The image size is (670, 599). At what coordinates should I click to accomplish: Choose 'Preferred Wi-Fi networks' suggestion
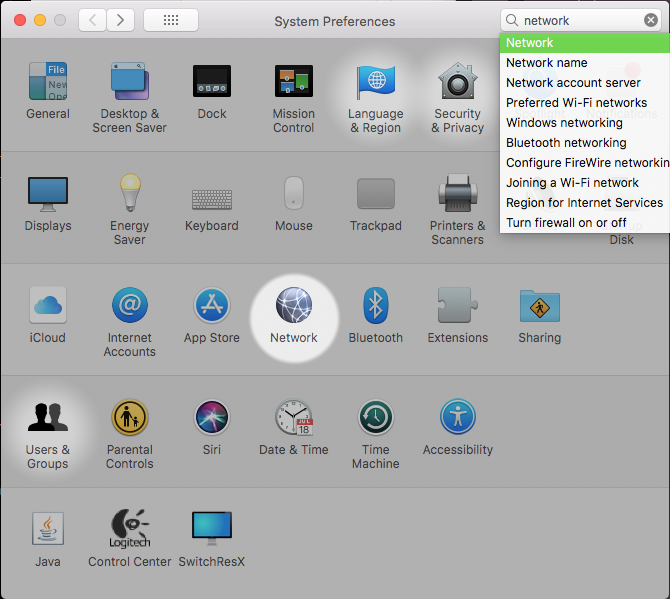(x=576, y=103)
